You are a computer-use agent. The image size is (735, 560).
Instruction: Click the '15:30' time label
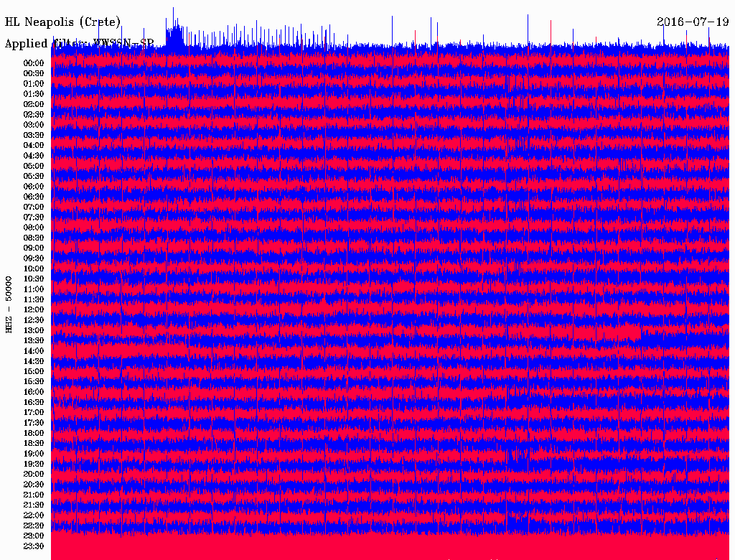click(x=34, y=381)
